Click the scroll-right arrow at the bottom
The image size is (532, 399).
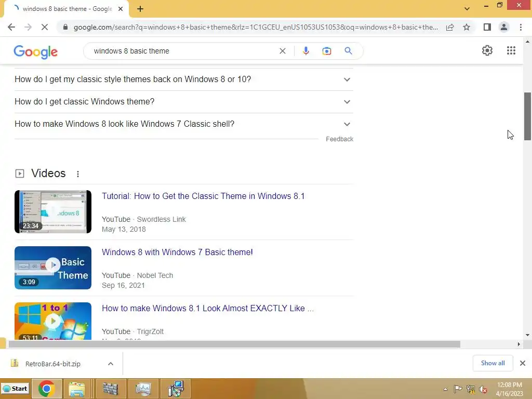518,344
